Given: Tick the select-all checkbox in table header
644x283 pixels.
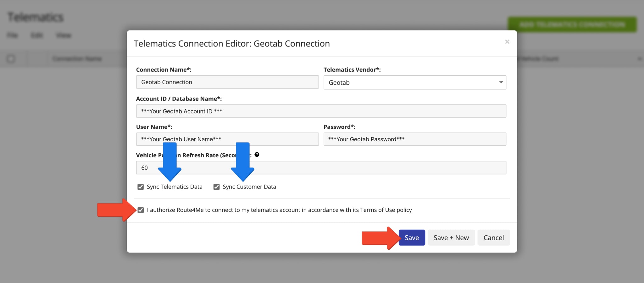Looking at the screenshot, I should click(x=11, y=59).
